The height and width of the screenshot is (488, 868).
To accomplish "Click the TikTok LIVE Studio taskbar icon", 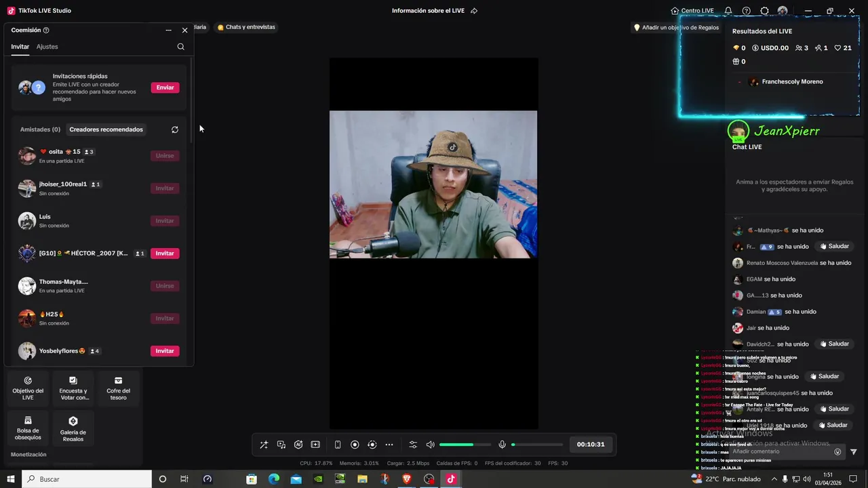I will pyautogui.click(x=451, y=479).
